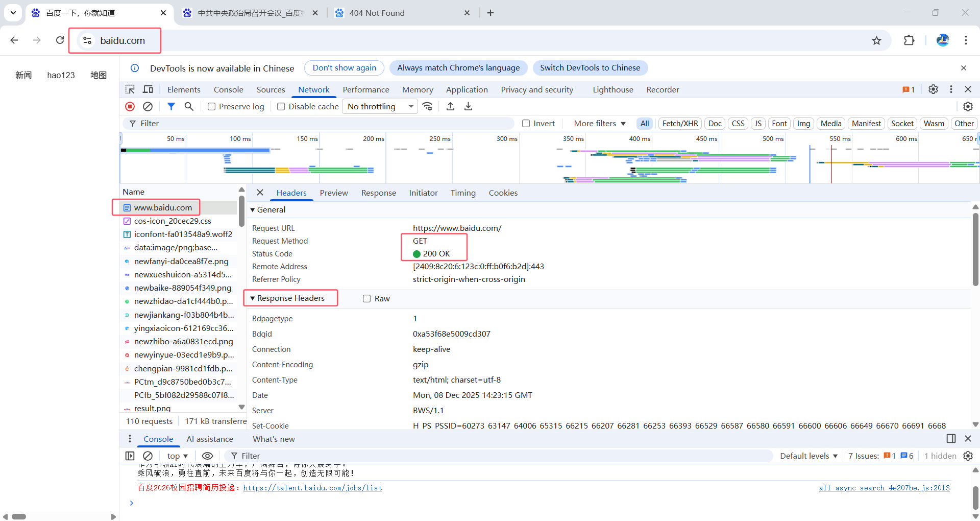Click the issues warning badge in DevTools toolbar

(909, 89)
